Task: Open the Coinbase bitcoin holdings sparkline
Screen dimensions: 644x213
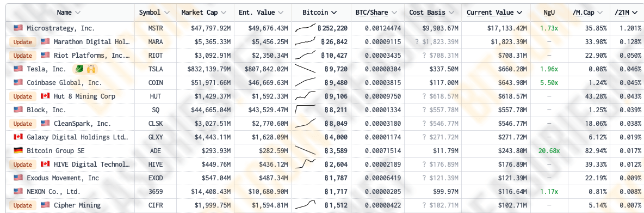Action: [305, 82]
